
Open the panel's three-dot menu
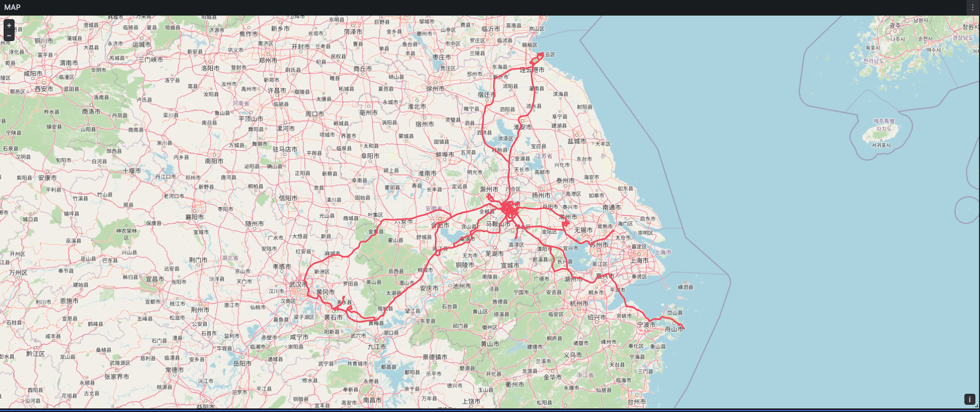coord(972,7)
